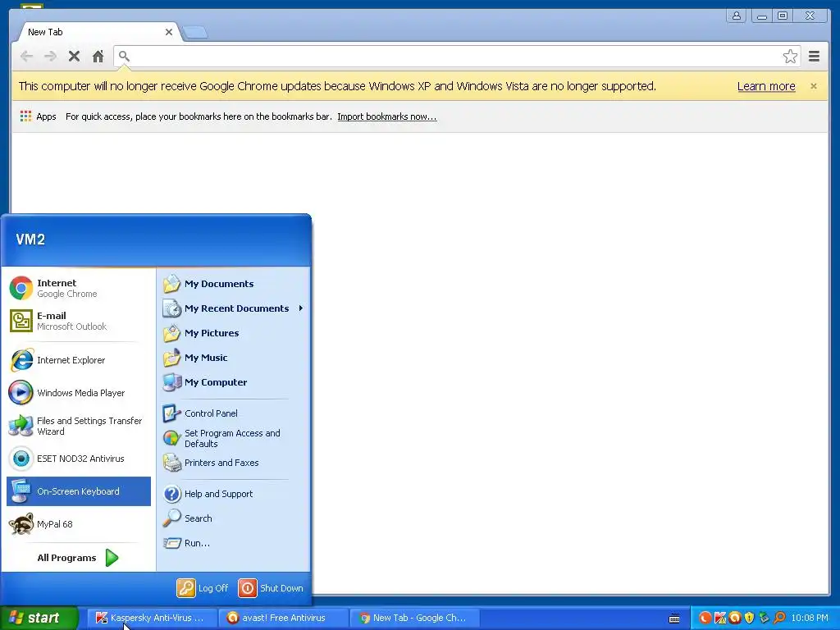Click the Chrome forward arrow
Image resolution: width=840 pixels, height=630 pixels.
coord(50,57)
